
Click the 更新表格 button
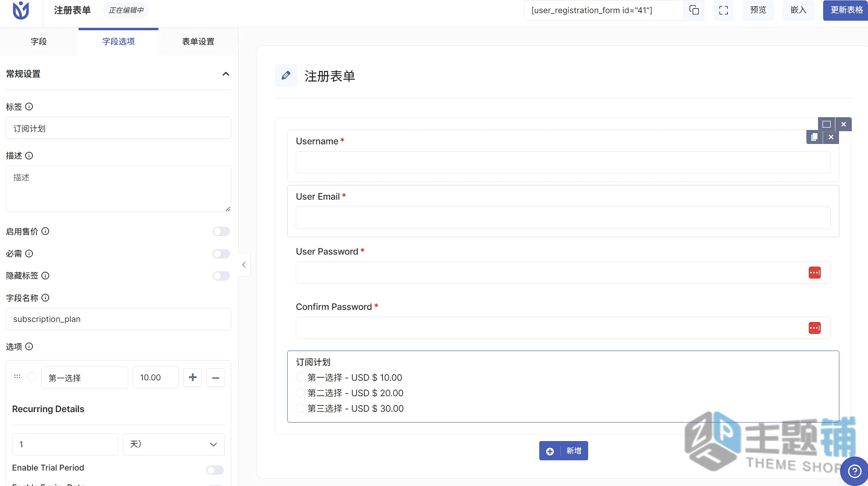(846, 10)
